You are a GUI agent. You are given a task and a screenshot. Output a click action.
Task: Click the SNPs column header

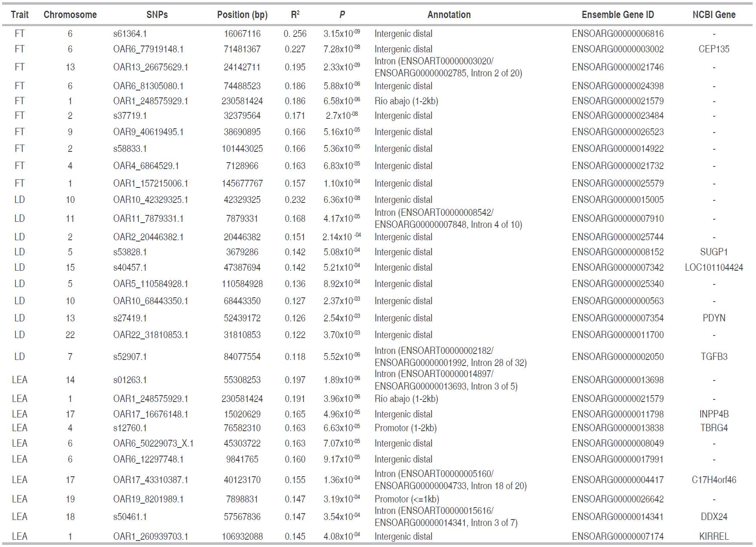click(157, 15)
